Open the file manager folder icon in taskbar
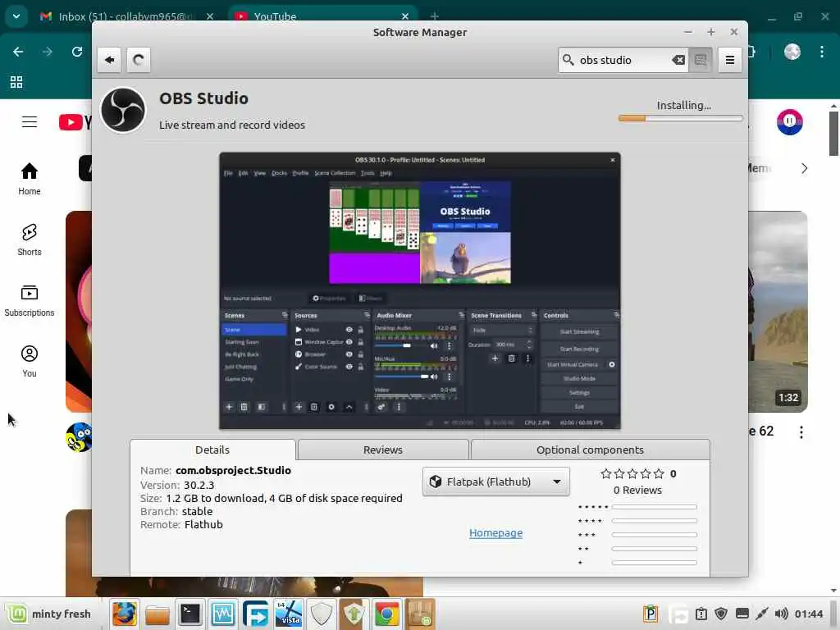This screenshot has height=630, width=840. [x=157, y=614]
